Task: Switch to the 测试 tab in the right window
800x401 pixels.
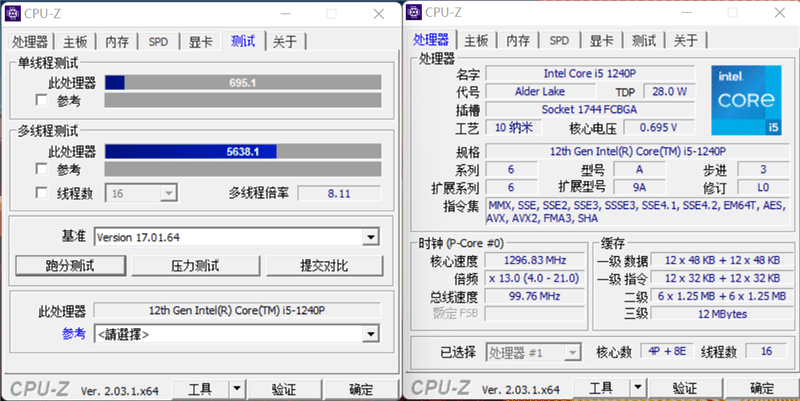Action: tap(643, 40)
